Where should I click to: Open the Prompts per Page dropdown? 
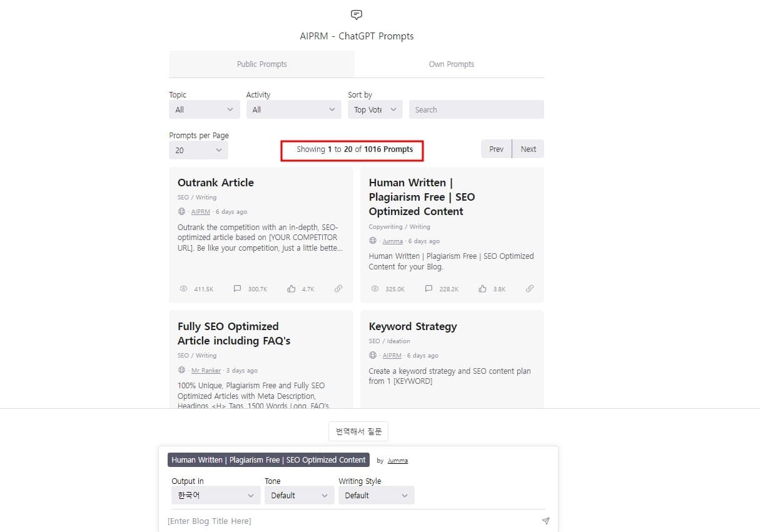pos(198,150)
